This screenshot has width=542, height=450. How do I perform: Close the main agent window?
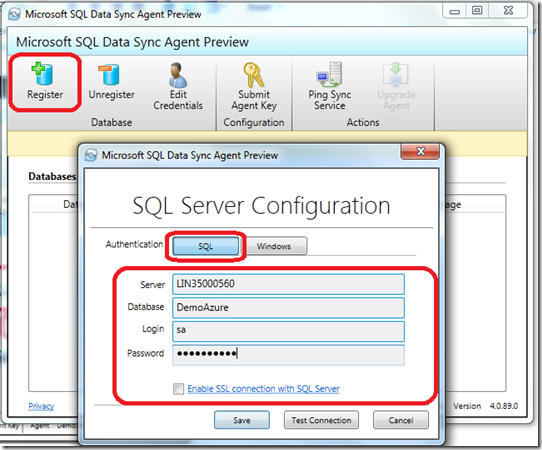(508, 11)
